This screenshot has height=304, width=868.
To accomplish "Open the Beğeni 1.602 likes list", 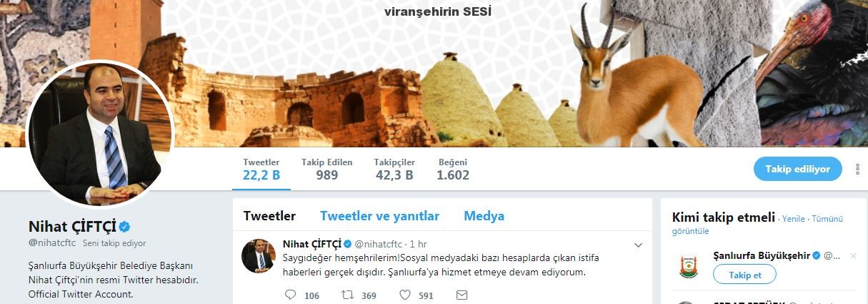I will [x=453, y=169].
